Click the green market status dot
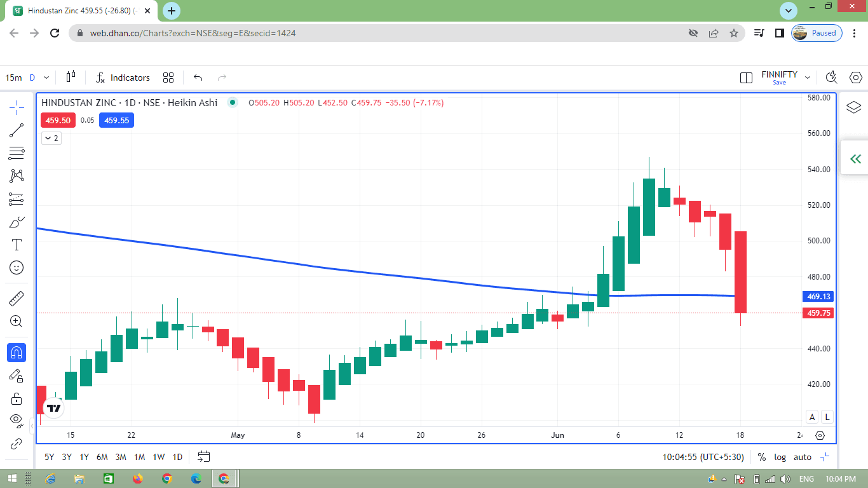The width and height of the screenshot is (868, 488). 233,102
